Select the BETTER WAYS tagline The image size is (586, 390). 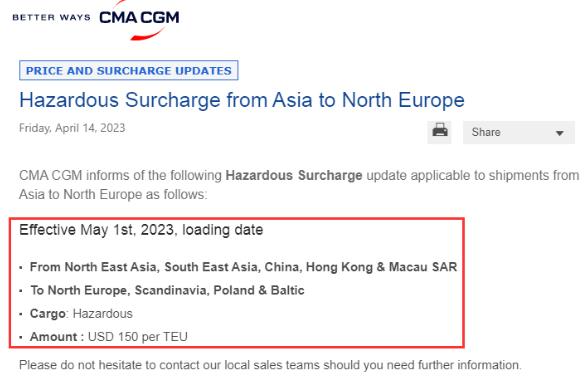[52, 18]
